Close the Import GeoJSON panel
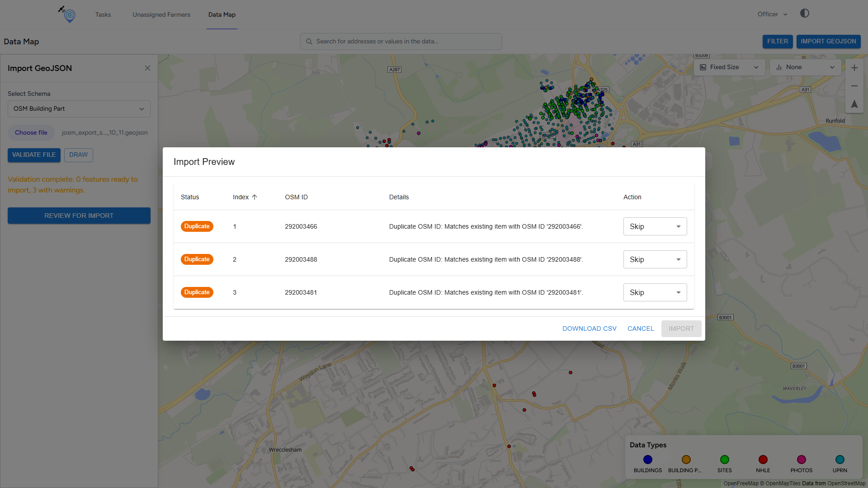This screenshot has width=868, height=488. tap(147, 68)
